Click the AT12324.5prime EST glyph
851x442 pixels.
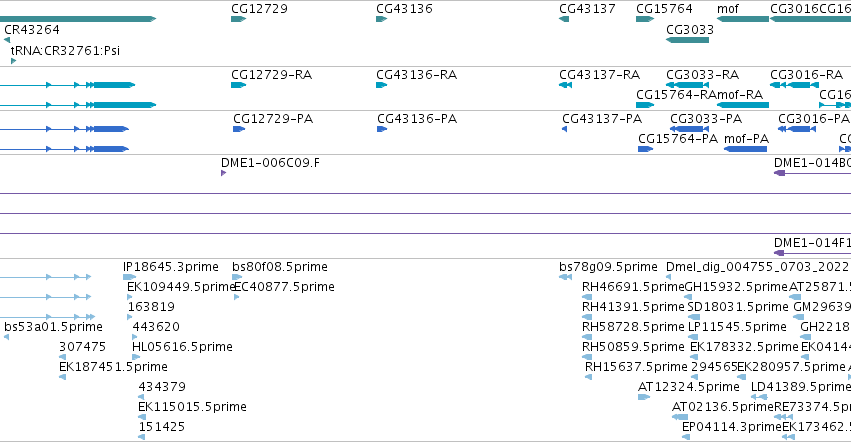pos(644,397)
